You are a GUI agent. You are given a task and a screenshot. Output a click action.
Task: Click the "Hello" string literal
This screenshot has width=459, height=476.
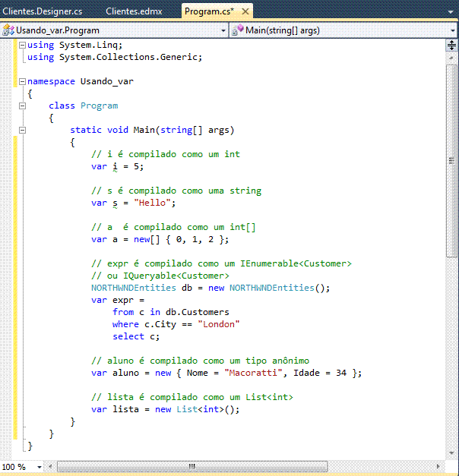(152, 203)
